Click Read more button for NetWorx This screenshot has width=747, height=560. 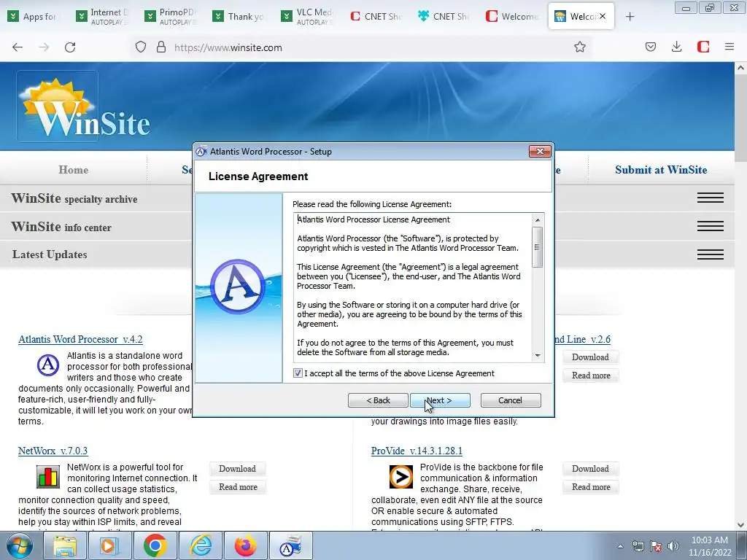[x=238, y=486]
